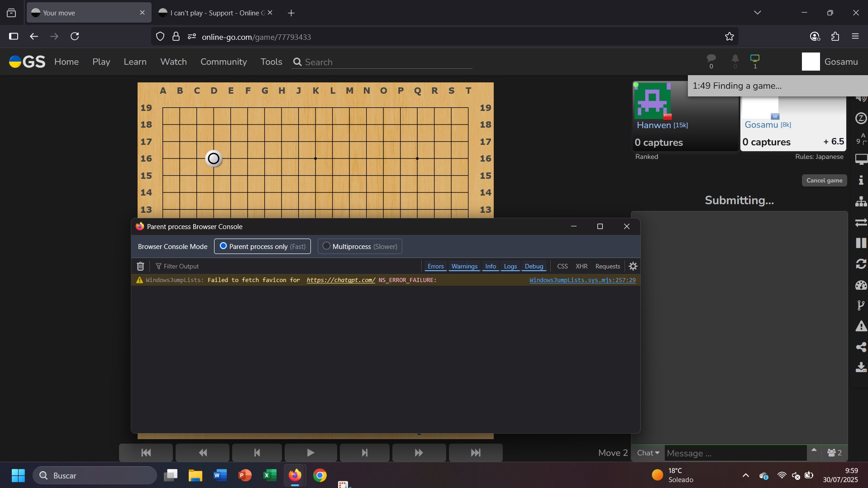
Task: Open Browser Console settings gear
Action: (x=633, y=266)
